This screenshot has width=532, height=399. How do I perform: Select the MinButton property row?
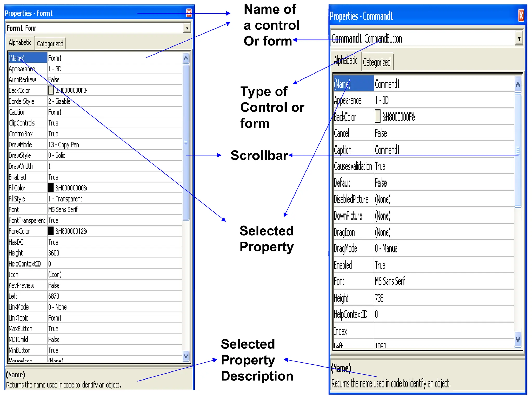click(x=95, y=350)
